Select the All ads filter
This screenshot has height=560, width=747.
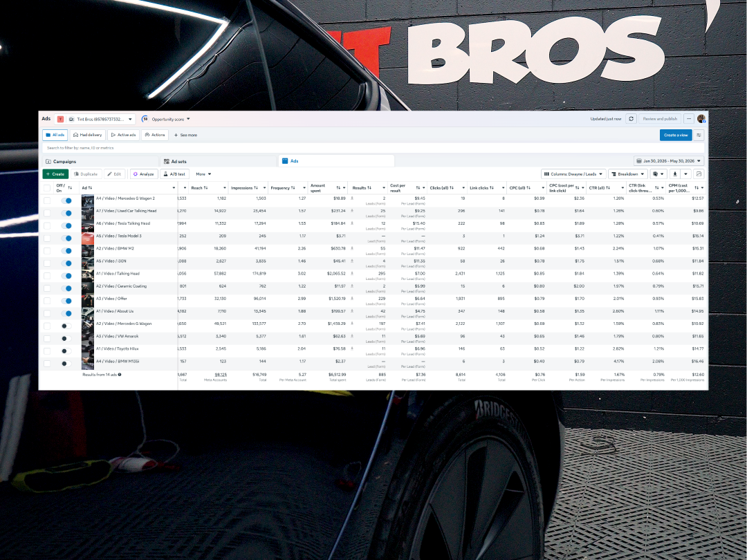55,135
